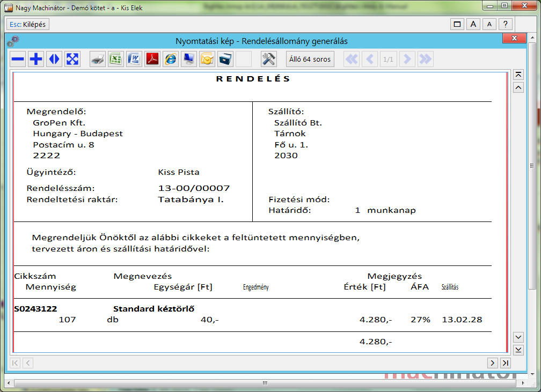Fit preview to page width
The image size is (541, 392).
click(54, 59)
